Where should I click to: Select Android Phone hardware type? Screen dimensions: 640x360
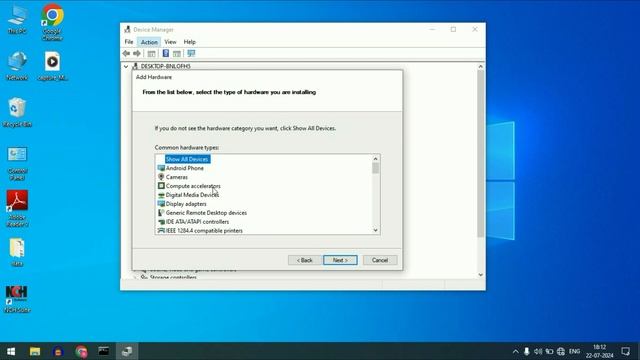coord(184,168)
